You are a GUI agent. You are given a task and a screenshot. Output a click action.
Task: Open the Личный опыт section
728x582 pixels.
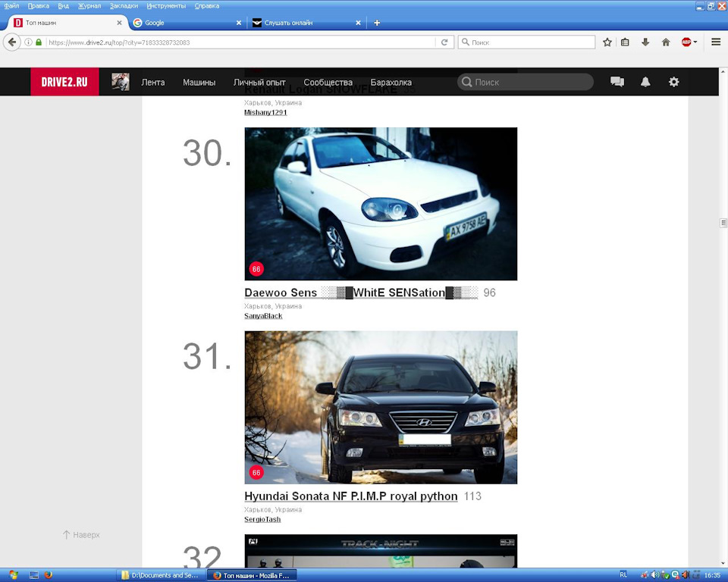tap(259, 82)
